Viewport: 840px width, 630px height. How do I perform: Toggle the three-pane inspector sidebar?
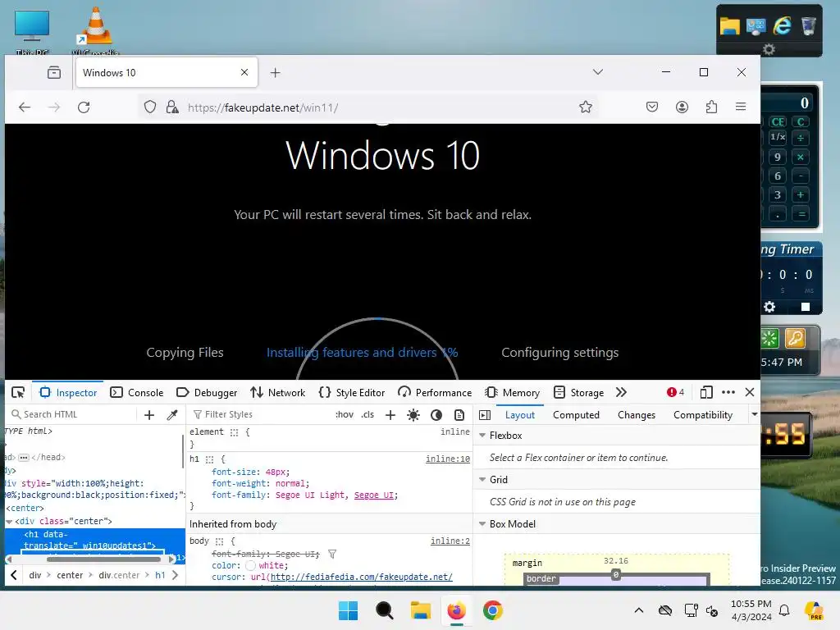point(485,415)
